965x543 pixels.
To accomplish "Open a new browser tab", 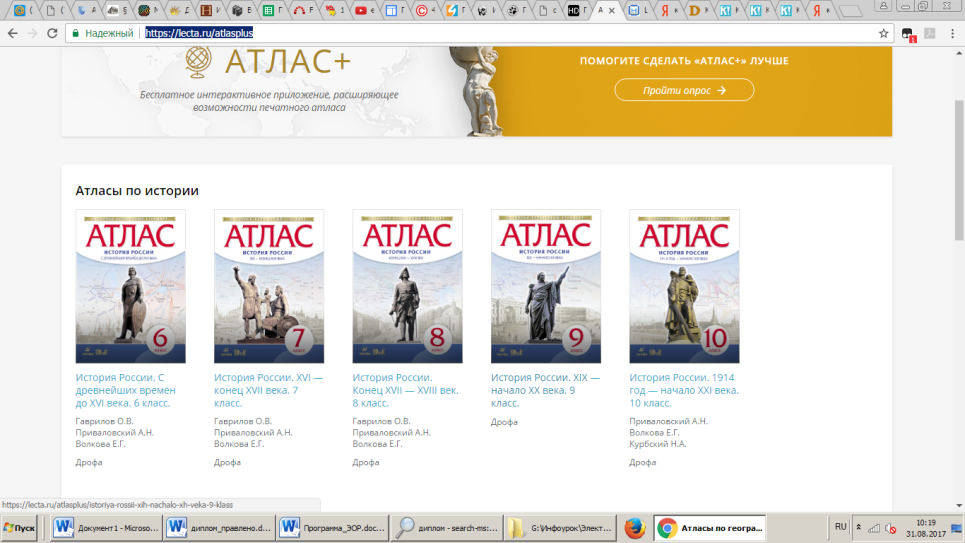I will tap(851, 11).
